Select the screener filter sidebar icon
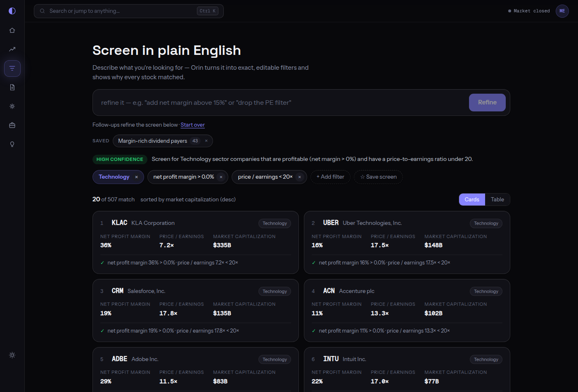Image resolution: width=578 pixels, height=392 pixels. click(x=12, y=68)
